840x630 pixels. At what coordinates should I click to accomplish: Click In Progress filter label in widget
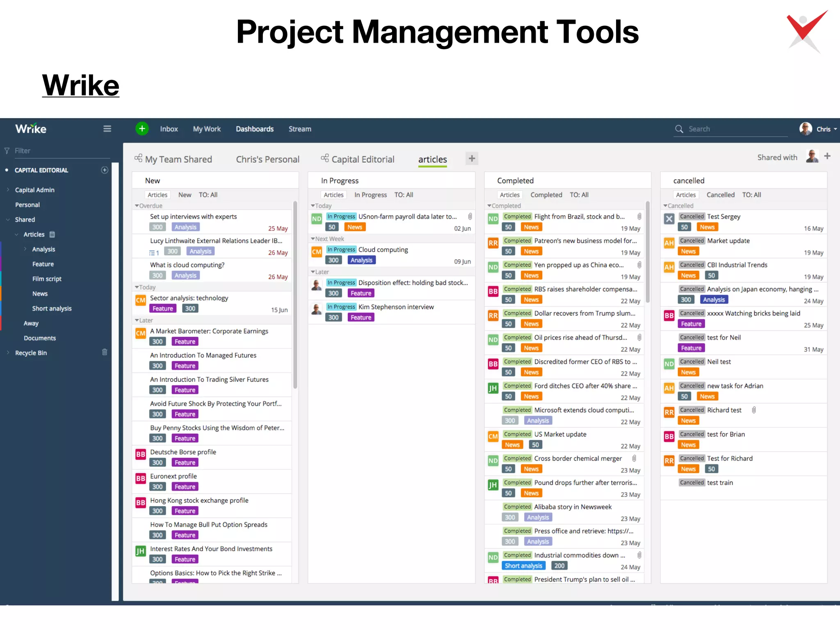tap(370, 195)
